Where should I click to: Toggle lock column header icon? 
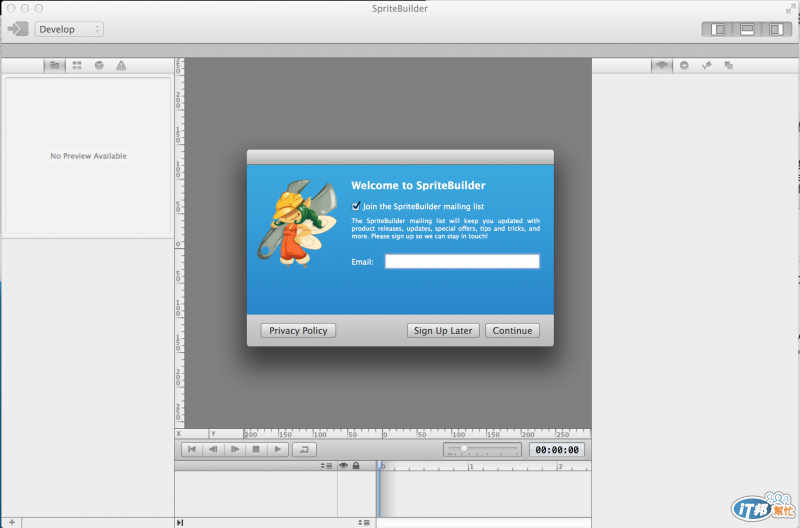(x=356, y=466)
